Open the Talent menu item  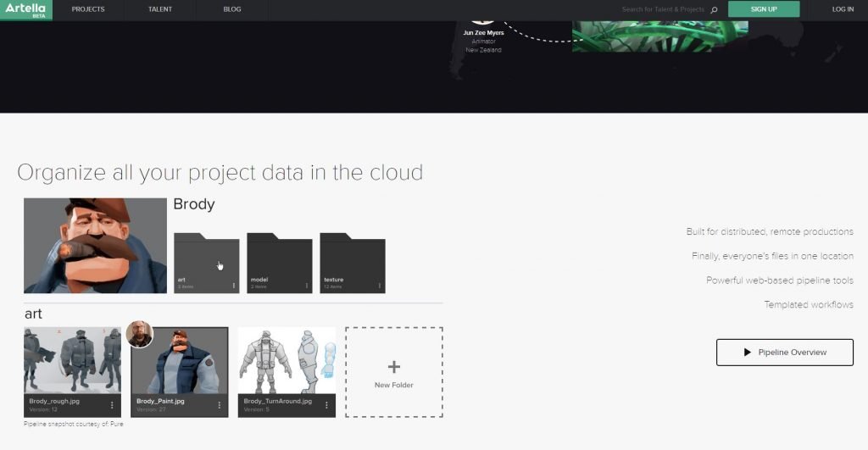160,9
